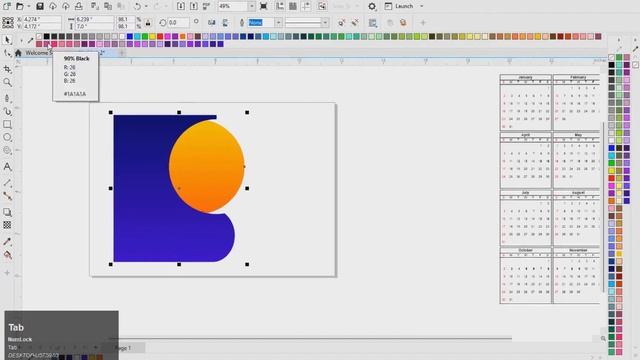The height and width of the screenshot is (360, 640).
Task: Select the Page 1 tab
Action: tap(123, 348)
